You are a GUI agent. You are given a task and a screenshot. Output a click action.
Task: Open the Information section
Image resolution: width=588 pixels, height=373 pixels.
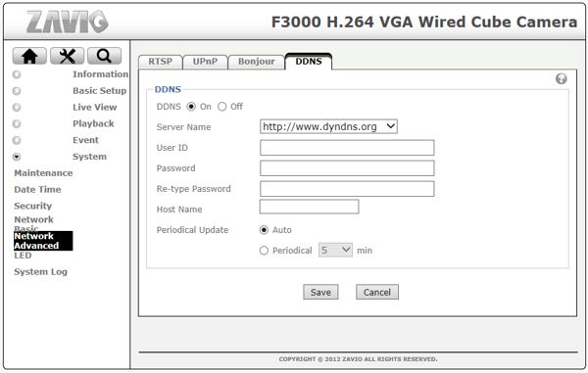(x=101, y=74)
